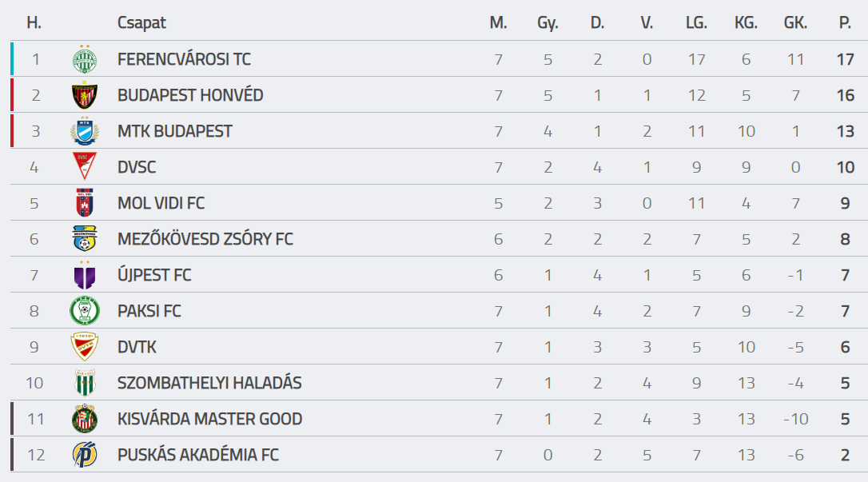Click the P. points column header
Viewport: 868px width, 482px height.
[845, 22]
